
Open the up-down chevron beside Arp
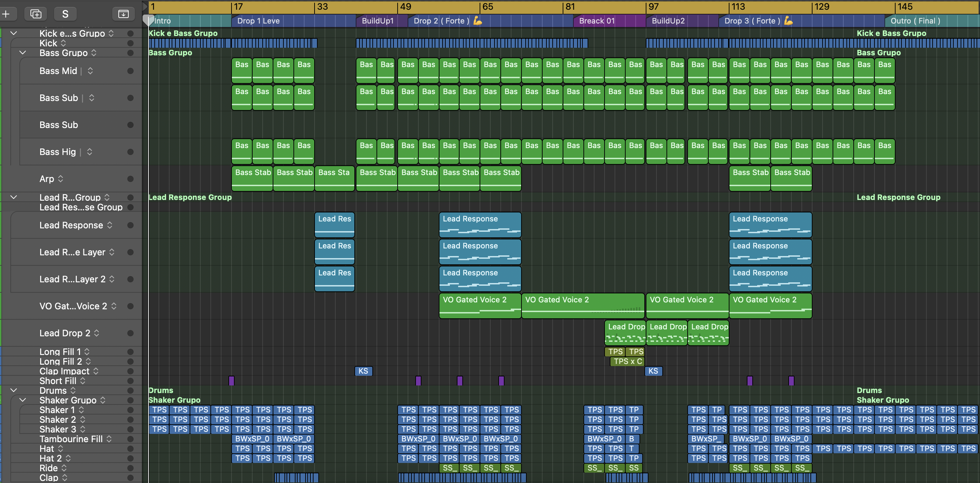click(x=61, y=179)
